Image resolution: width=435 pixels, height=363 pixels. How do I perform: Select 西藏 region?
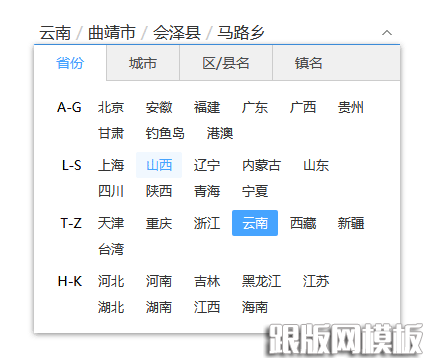(303, 223)
